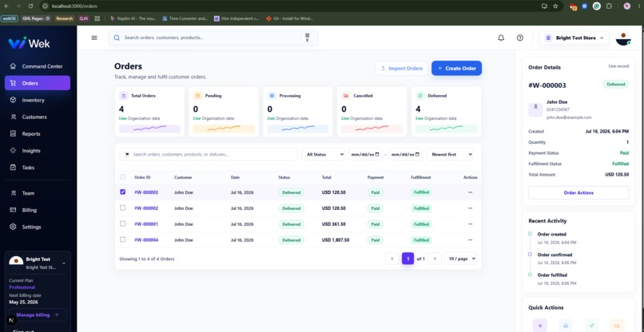Open actions menu for order #W-000002
The image size is (644, 332).
coord(471,208)
